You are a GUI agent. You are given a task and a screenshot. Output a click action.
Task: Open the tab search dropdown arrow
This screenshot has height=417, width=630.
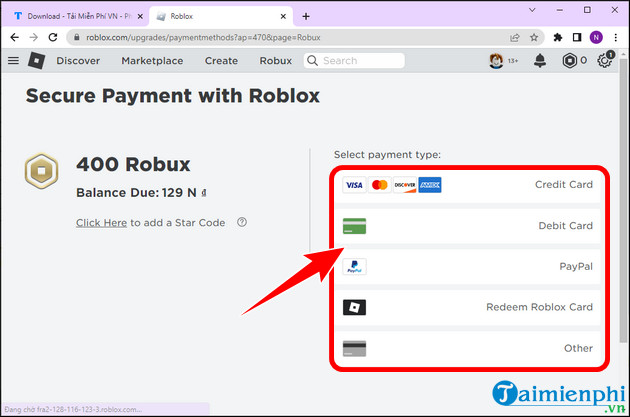coord(532,10)
